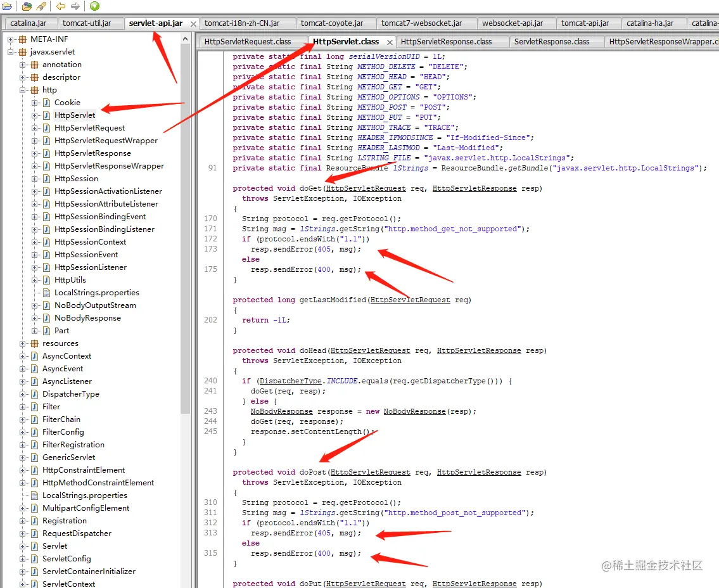Switch to the tomcat-coyote.jar tab
The image size is (719, 588).
pos(336,22)
